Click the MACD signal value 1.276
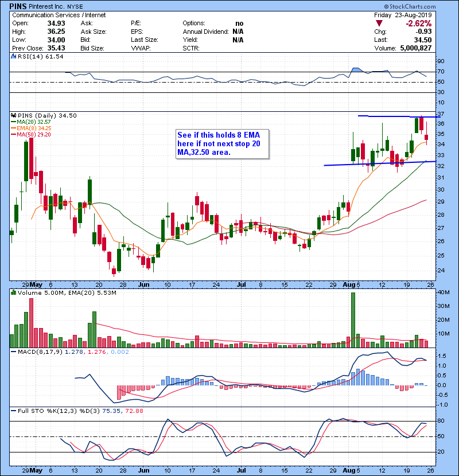This screenshot has width=459, height=476. pos(97,352)
